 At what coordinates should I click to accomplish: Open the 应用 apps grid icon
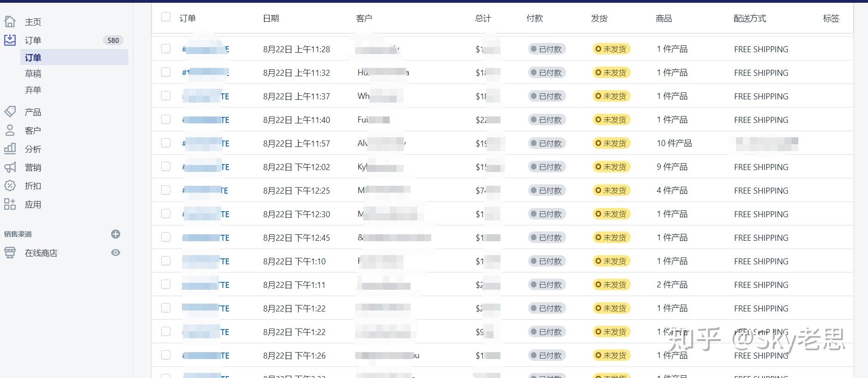10,204
